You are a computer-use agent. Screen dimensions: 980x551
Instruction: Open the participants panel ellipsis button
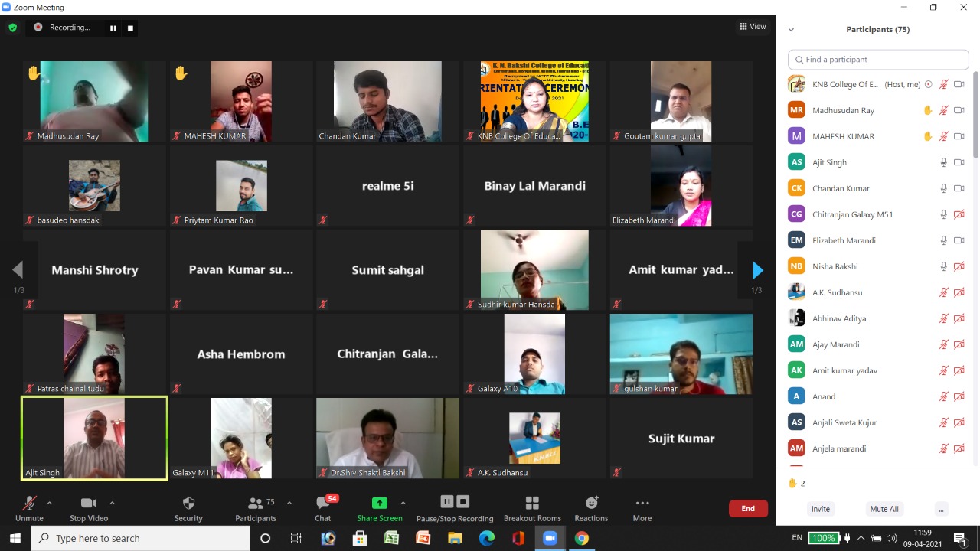(942, 509)
